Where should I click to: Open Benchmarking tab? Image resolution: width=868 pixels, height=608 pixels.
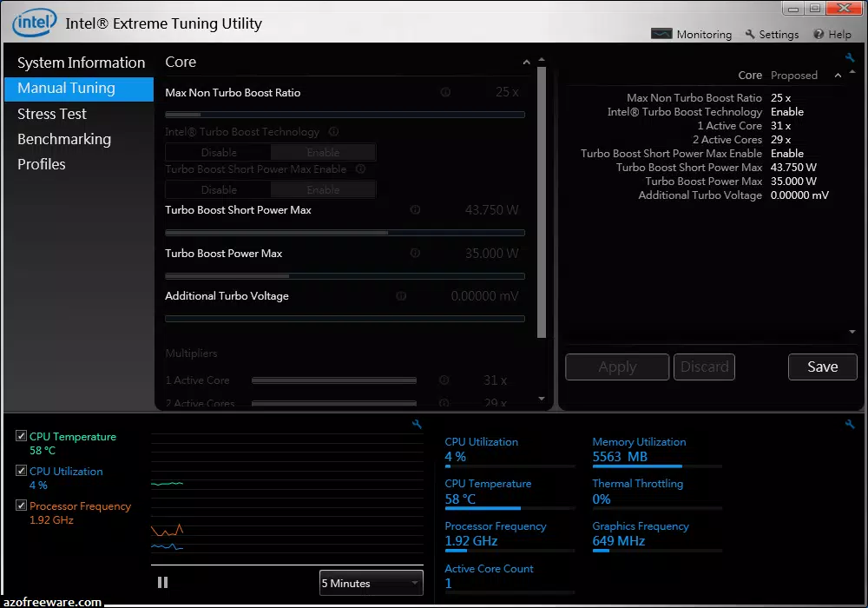pyautogui.click(x=63, y=140)
